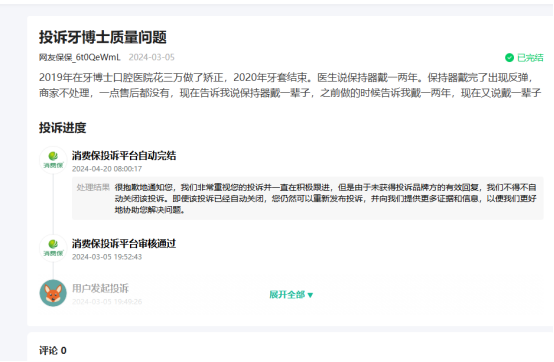Click the complaint title 投诉牙博士质量问题

[x=102, y=37]
